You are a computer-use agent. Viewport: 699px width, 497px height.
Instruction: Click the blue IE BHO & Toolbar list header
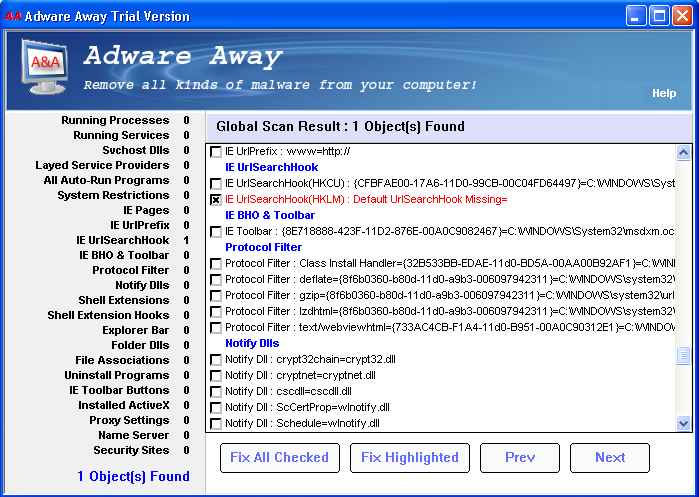[x=270, y=216]
